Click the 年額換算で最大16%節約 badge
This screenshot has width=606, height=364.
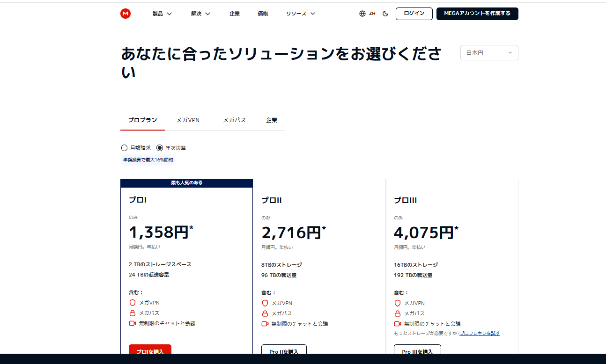pyautogui.click(x=148, y=160)
